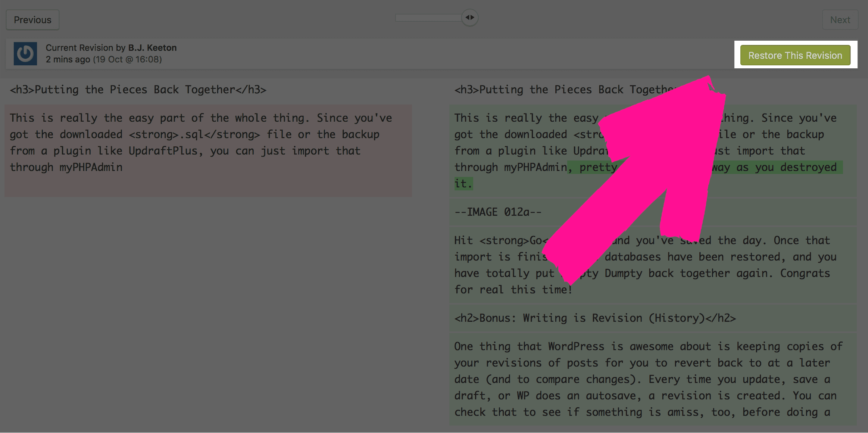This screenshot has height=433, width=868.
Task: Click the Previous revision button
Action: 32,20
